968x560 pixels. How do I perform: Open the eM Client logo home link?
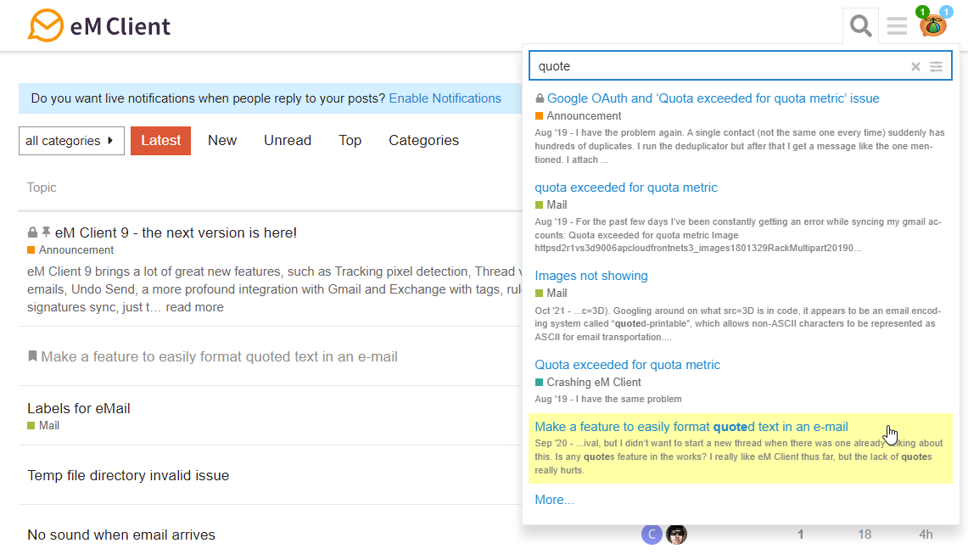pyautogui.click(x=99, y=26)
